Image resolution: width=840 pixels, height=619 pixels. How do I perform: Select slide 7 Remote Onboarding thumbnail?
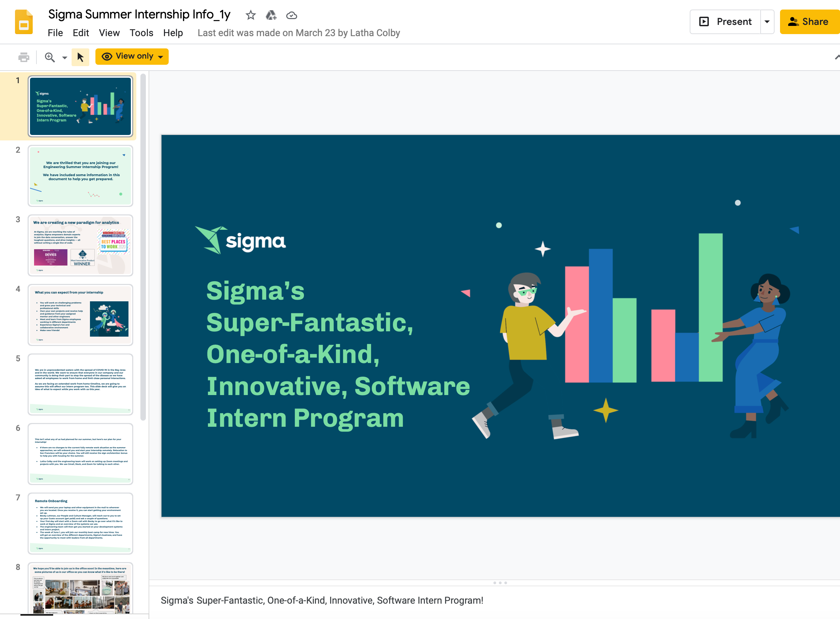point(80,524)
